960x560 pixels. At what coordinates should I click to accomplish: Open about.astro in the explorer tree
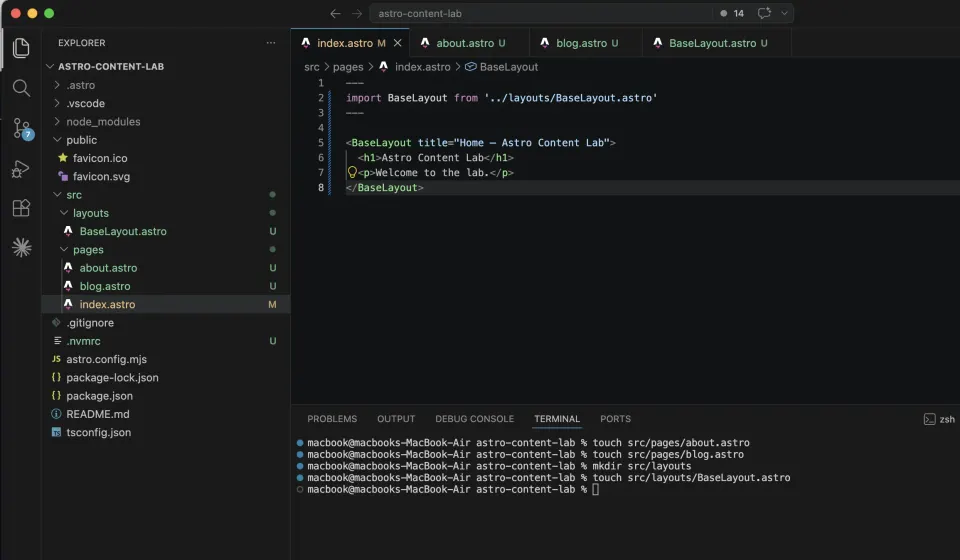point(108,268)
